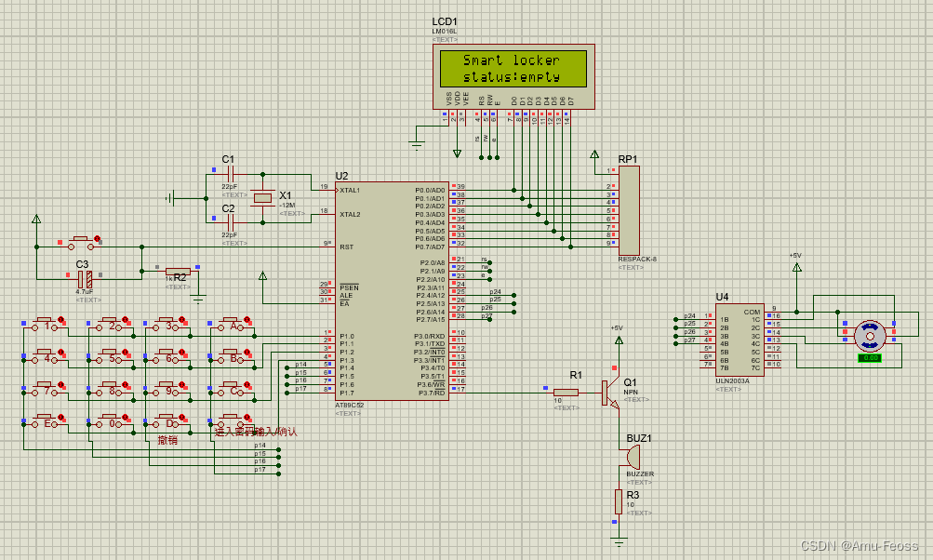This screenshot has width=933, height=560.
Task: Select power arrow above RP1
Action: pyautogui.click(x=594, y=154)
